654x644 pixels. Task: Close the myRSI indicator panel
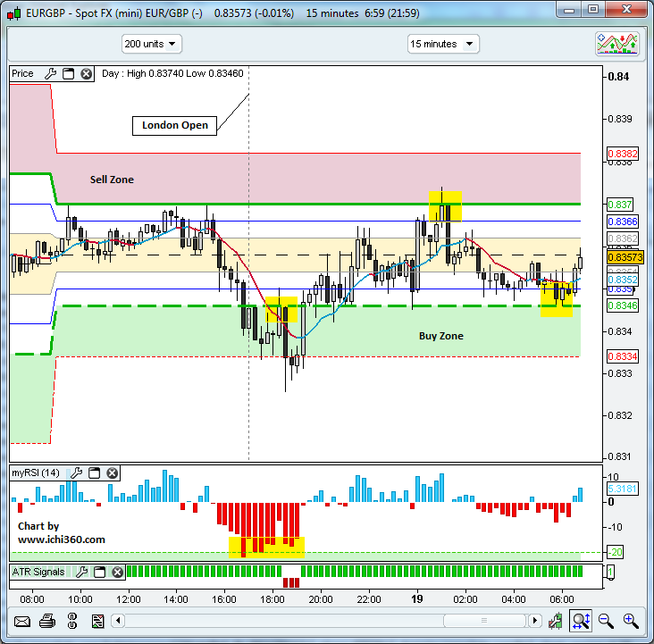coord(111,473)
